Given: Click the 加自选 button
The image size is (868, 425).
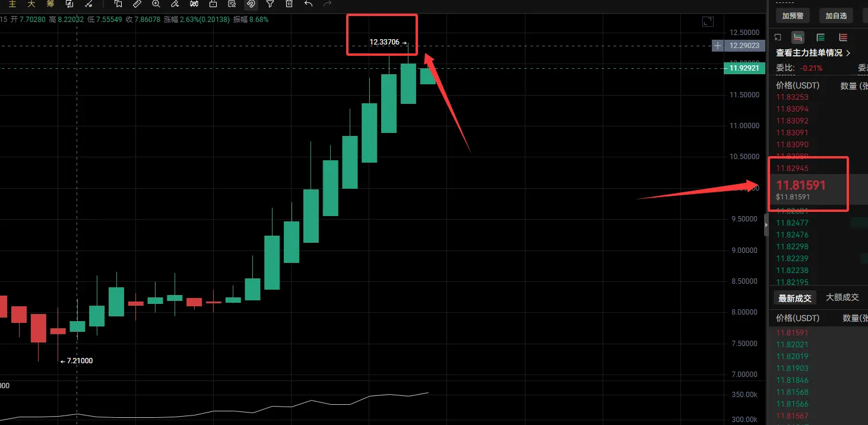Looking at the screenshot, I should (835, 16).
